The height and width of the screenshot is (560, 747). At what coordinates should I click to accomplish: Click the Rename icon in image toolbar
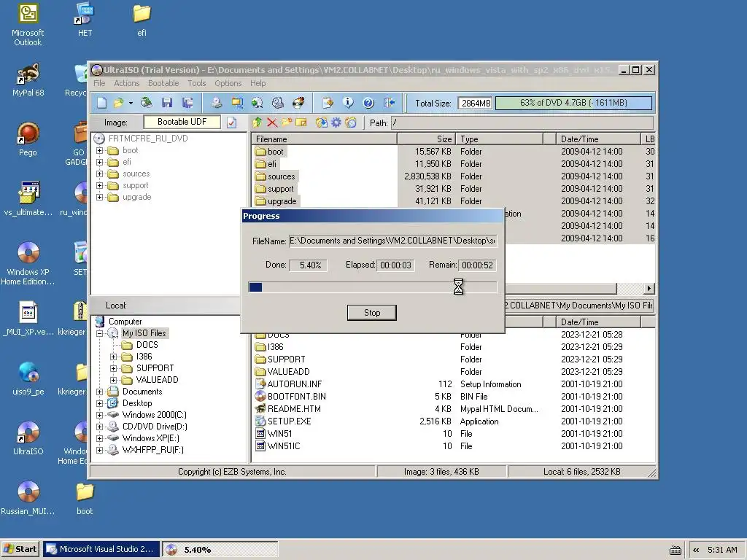(301, 122)
